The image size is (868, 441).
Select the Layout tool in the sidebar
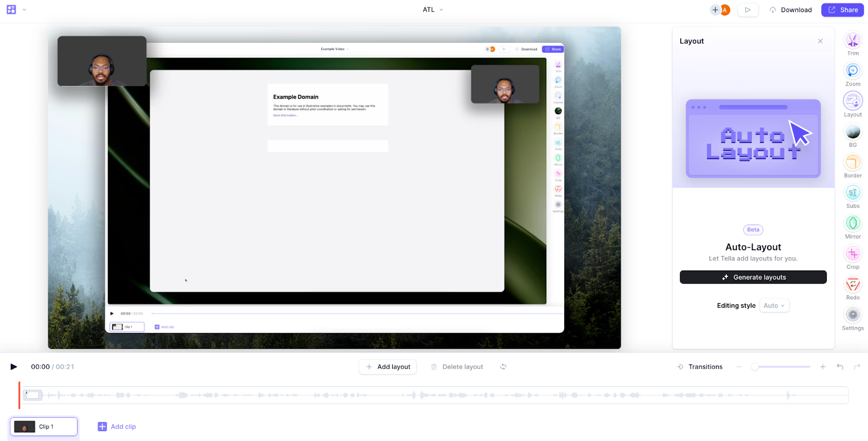853,105
